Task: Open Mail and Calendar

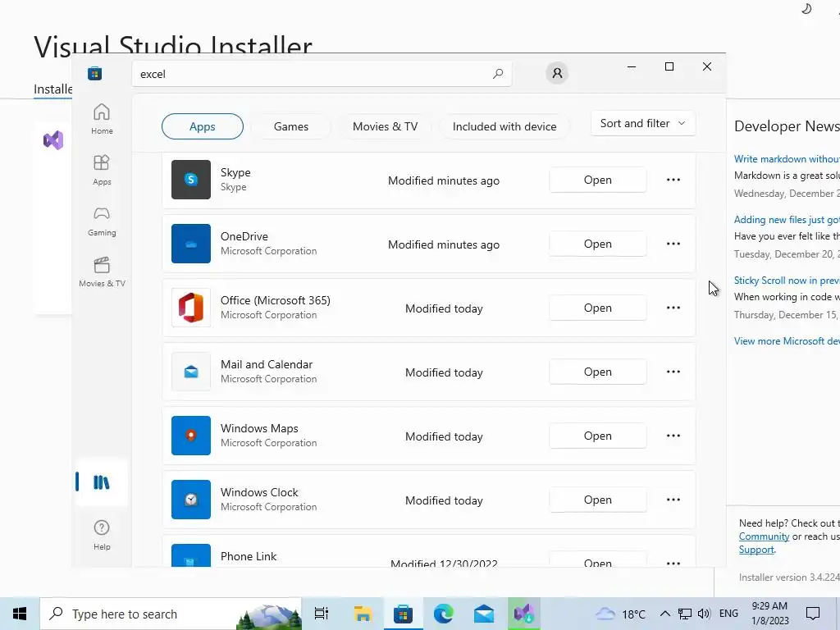Action: point(598,372)
